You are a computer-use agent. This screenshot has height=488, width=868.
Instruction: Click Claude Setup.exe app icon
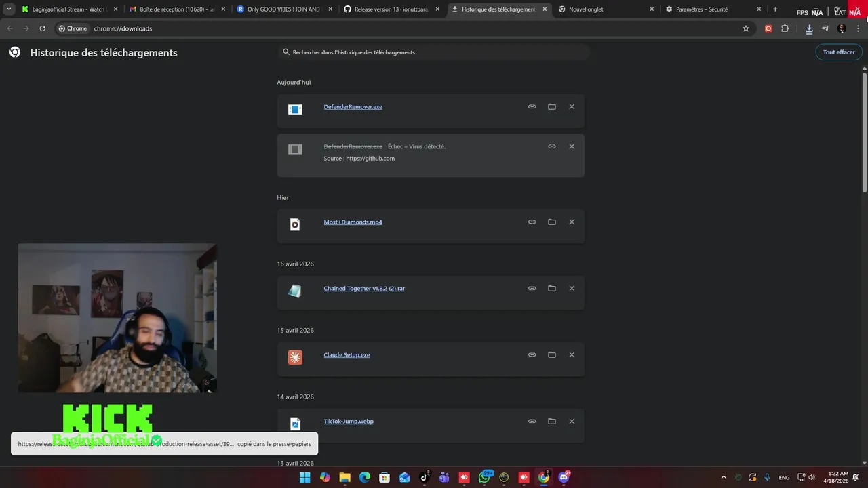pyautogui.click(x=295, y=357)
